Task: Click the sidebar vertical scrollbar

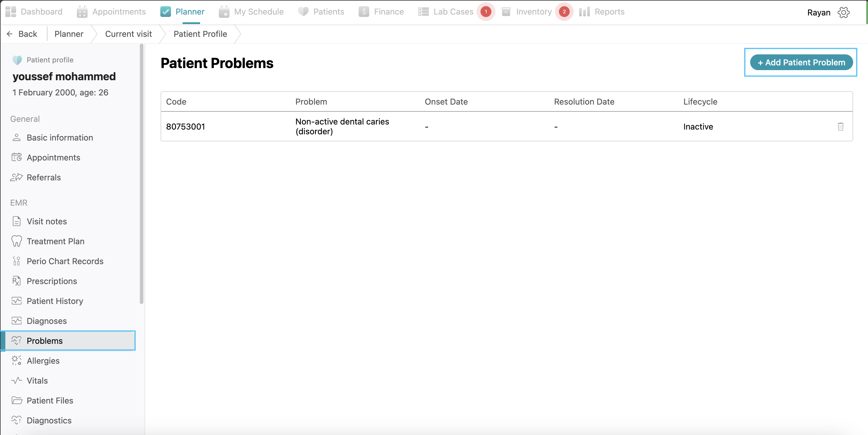Action: pos(142,174)
